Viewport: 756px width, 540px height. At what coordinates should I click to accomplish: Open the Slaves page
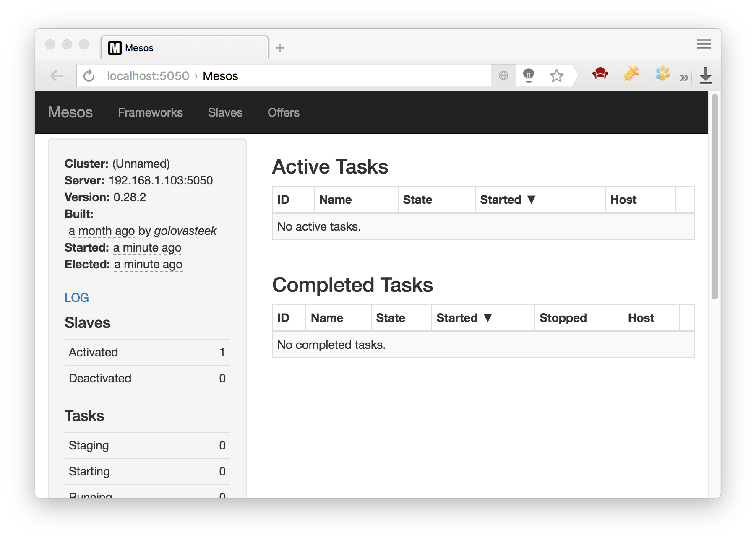point(225,112)
